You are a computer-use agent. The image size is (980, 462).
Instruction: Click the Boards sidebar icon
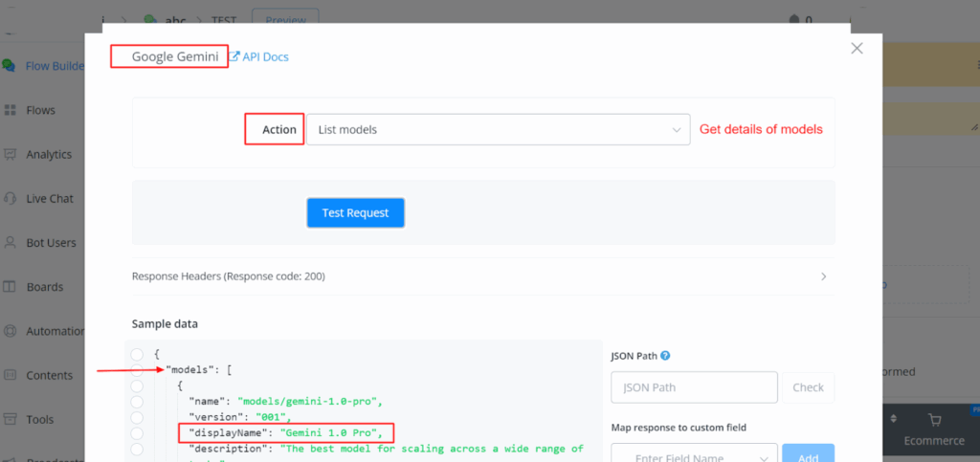(x=10, y=287)
